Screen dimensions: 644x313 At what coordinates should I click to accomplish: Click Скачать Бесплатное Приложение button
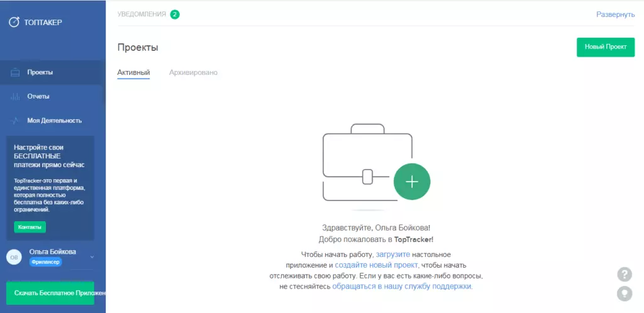(x=50, y=293)
